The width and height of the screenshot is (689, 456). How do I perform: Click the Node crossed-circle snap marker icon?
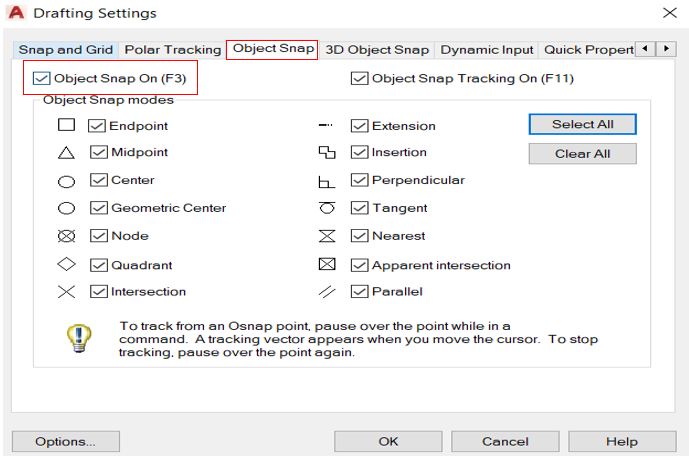coord(66,236)
